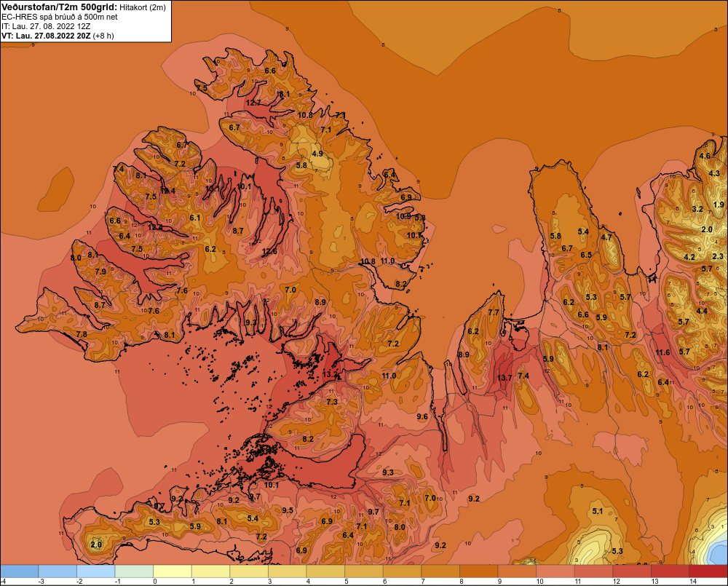Select the 4.6 temperature label
Image resolution: width=728 pixels, height=586 pixels.
(x=705, y=156)
